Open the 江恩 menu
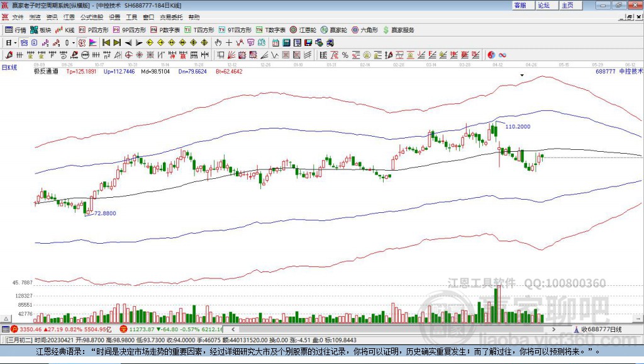 [69, 17]
